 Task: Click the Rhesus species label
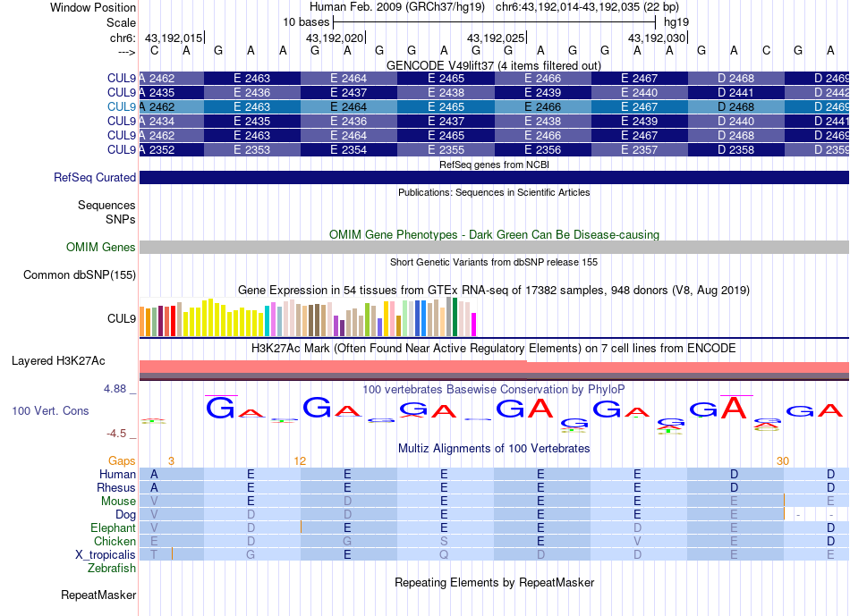click(x=116, y=487)
